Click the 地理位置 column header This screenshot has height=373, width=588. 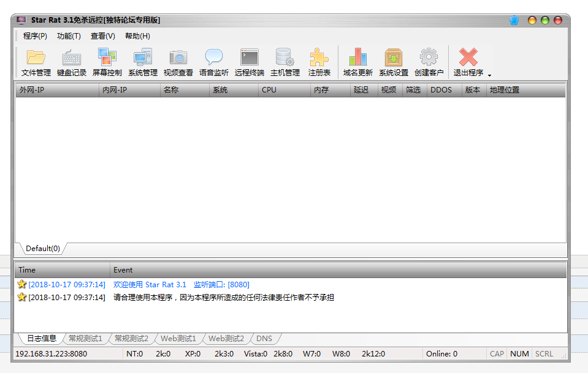coord(525,90)
